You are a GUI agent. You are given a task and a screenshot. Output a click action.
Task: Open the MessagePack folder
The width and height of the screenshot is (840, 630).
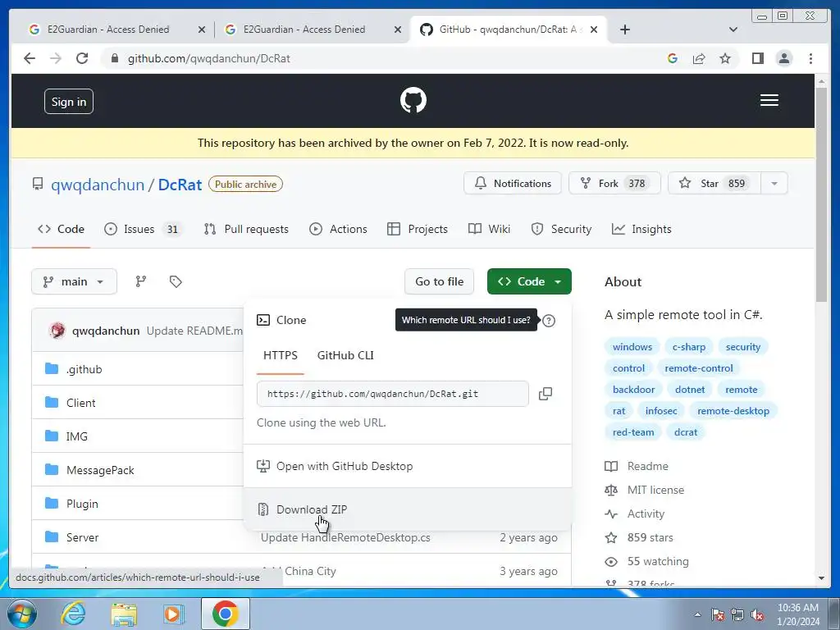(x=100, y=470)
